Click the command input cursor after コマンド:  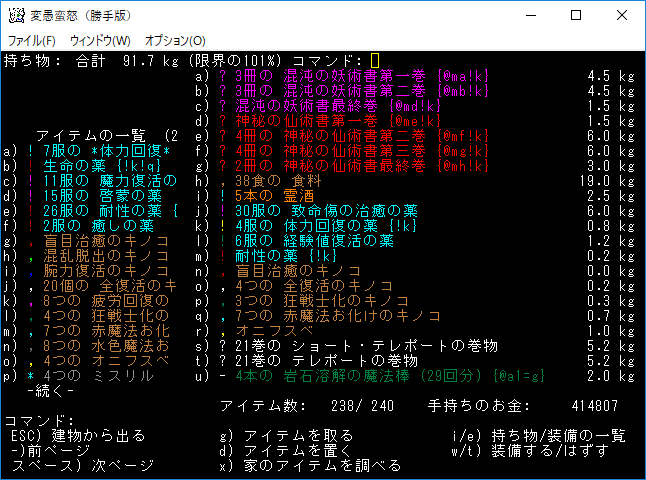[x=375, y=60]
